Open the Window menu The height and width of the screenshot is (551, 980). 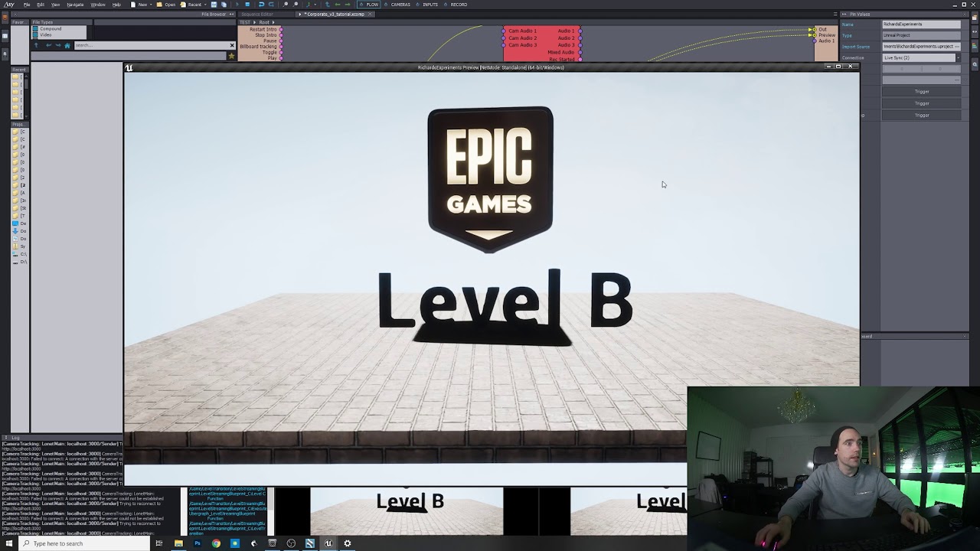98,5
